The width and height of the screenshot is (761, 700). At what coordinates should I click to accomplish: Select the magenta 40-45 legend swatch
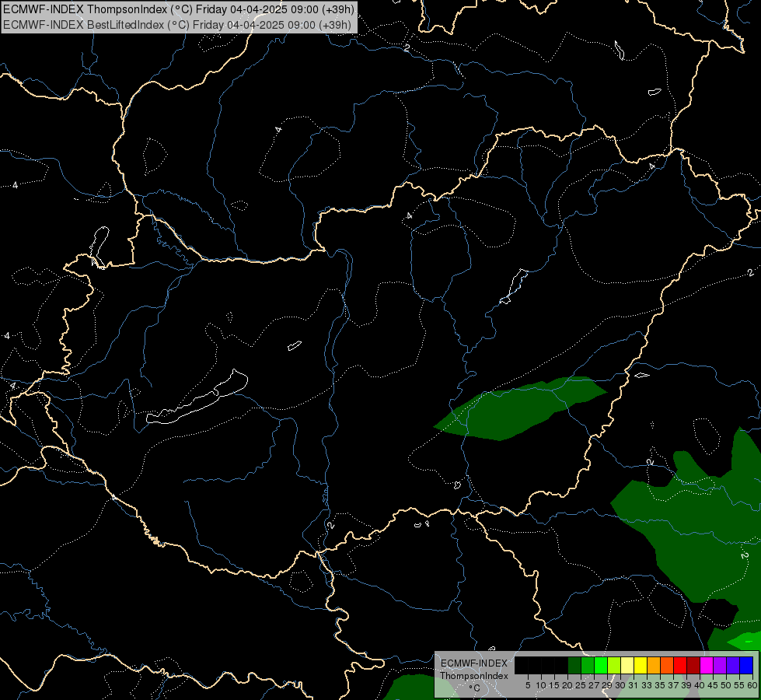[706, 665]
